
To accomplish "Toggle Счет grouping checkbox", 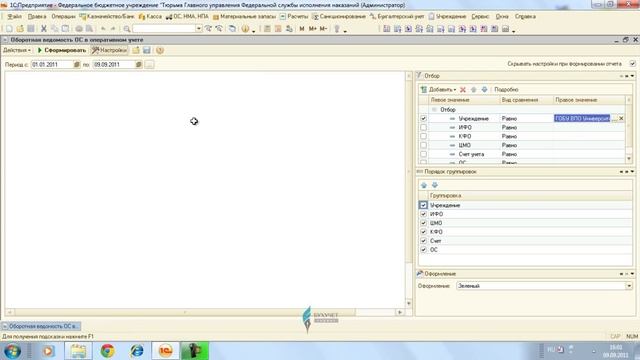I will [423, 241].
